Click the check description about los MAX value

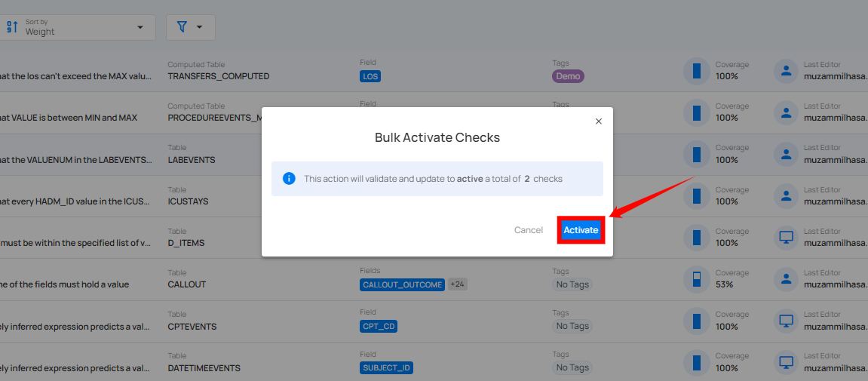[76, 76]
